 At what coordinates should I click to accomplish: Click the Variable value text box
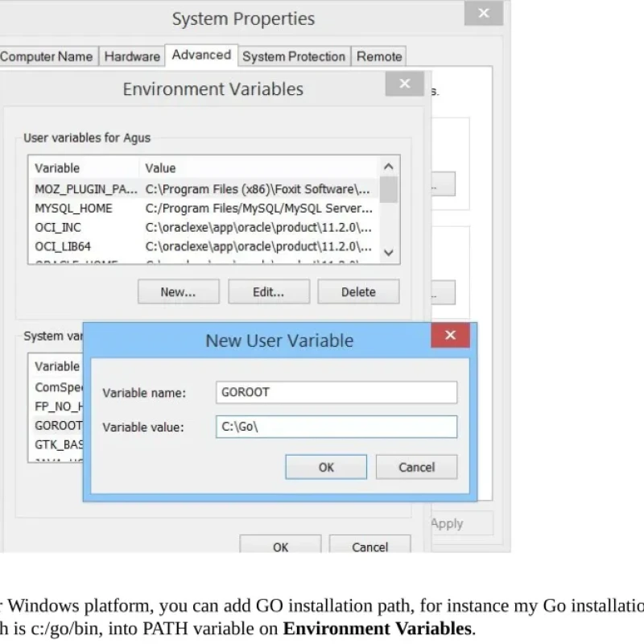tap(336, 427)
